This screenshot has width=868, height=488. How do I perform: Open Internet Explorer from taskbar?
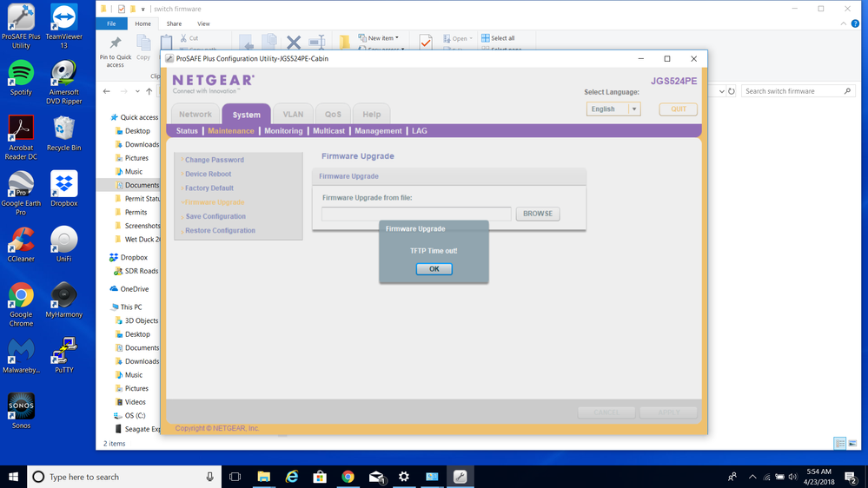pyautogui.click(x=292, y=477)
